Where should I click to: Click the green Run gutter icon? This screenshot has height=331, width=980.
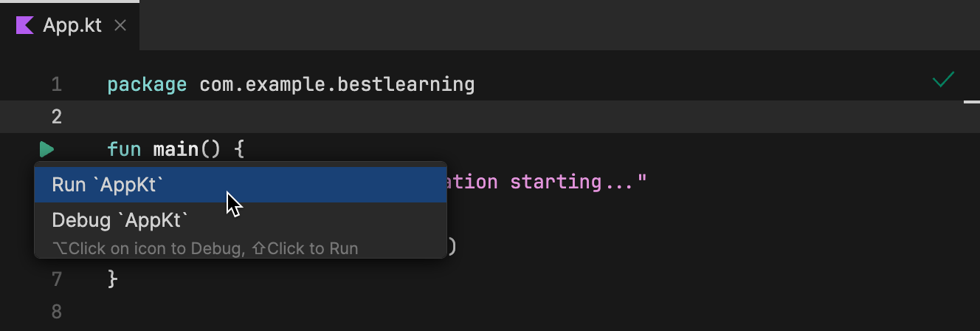[46, 149]
